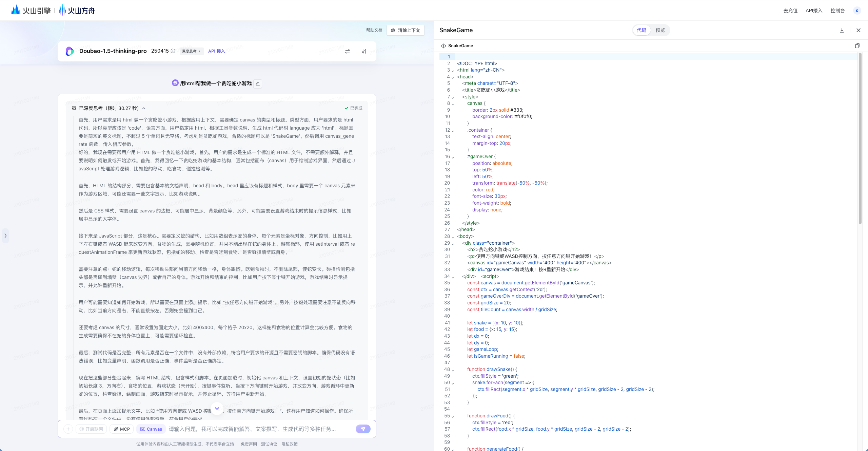Open model parameter settings icon

pos(364,51)
